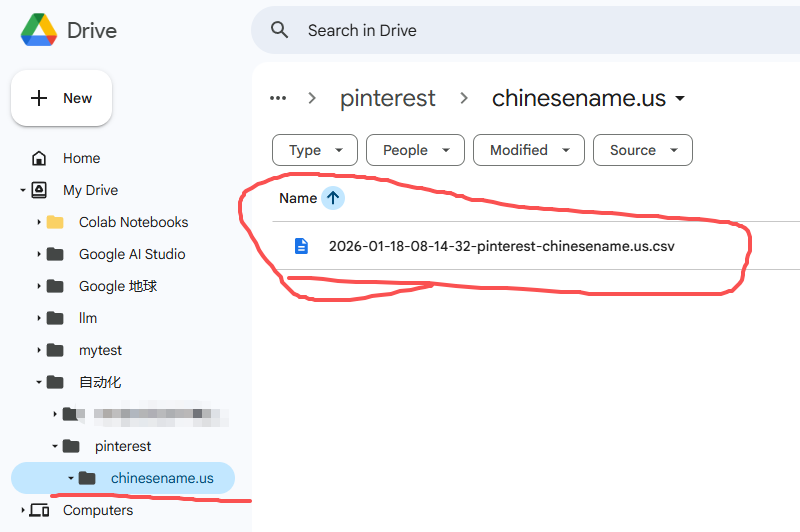The height and width of the screenshot is (532, 800).
Task: Go to pinterest folder in breadcrumb
Action: click(x=388, y=98)
